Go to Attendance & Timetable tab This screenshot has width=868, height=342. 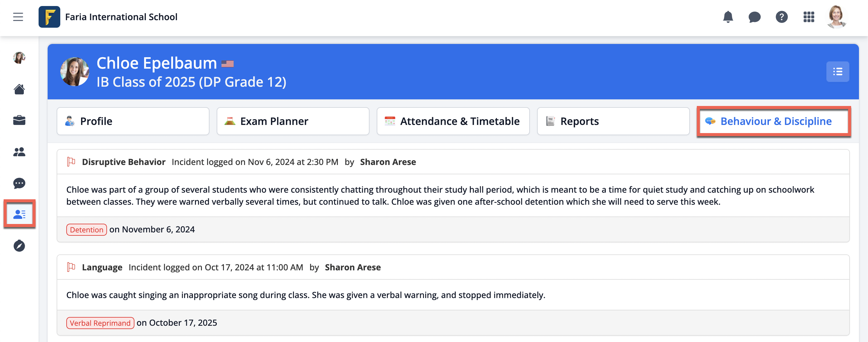point(453,121)
